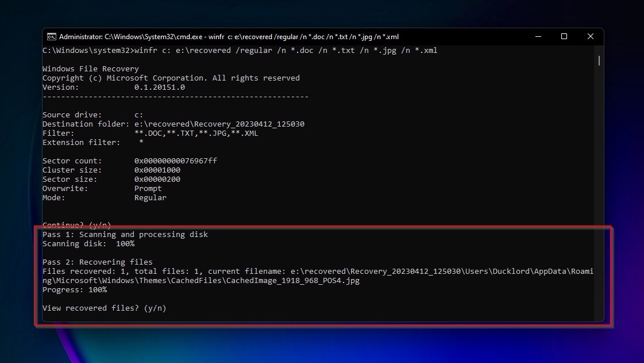Click the 'Mode: Regular' line

[105, 198]
